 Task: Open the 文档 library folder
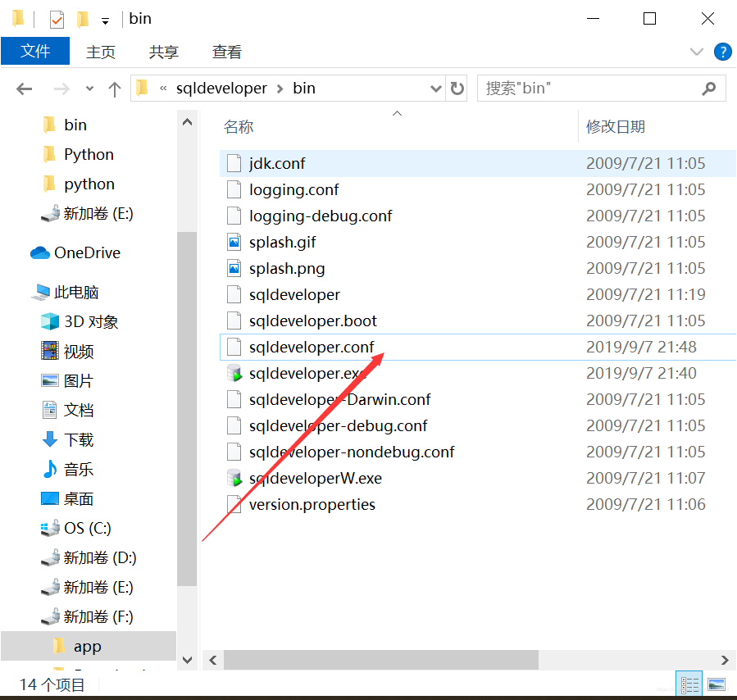[79, 410]
